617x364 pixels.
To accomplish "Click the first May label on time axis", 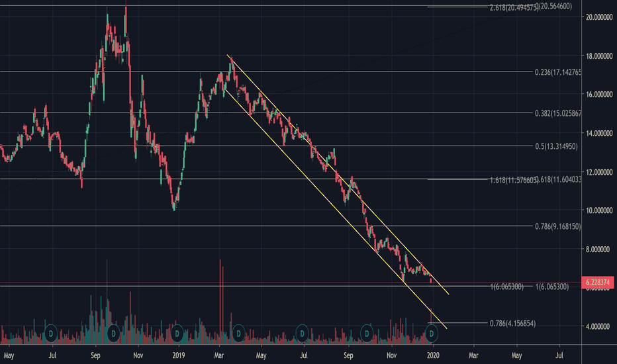I will (9, 356).
